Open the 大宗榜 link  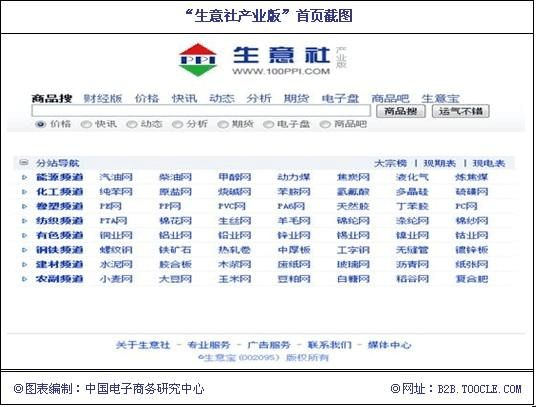coord(390,163)
